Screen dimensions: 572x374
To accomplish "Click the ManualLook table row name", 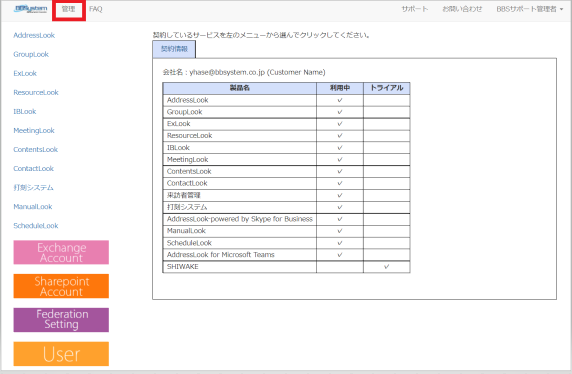I will 186,231.
